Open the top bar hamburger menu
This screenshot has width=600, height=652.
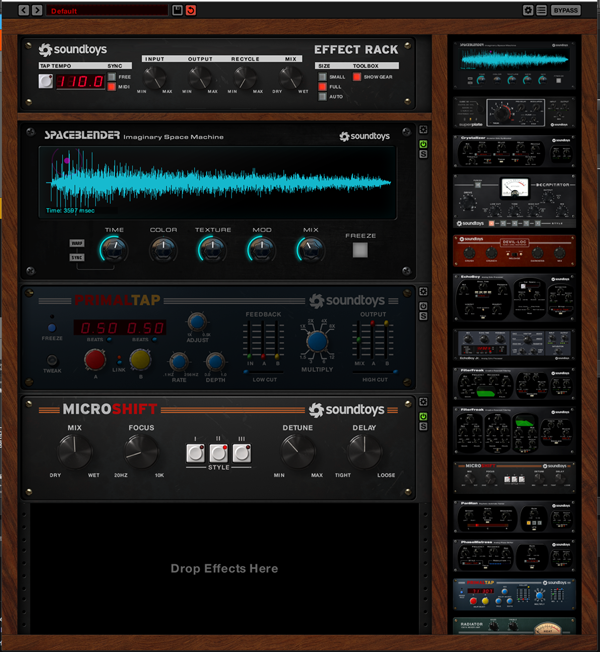click(542, 10)
